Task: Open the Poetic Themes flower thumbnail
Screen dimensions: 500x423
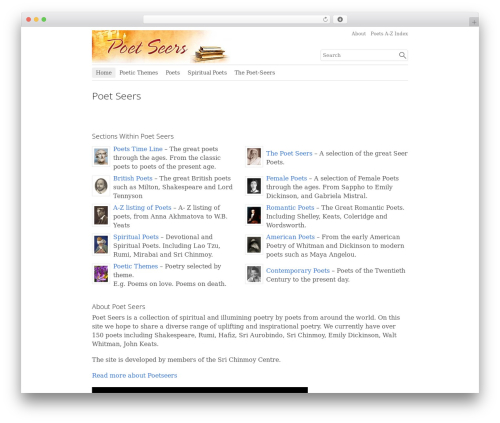Action: [x=101, y=274]
